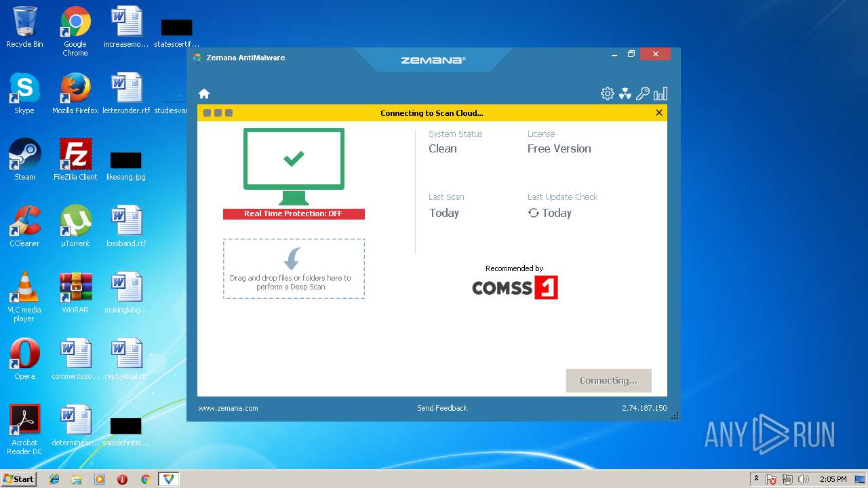Restore down the Zemana window

pyautogui.click(x=631, y=54)
